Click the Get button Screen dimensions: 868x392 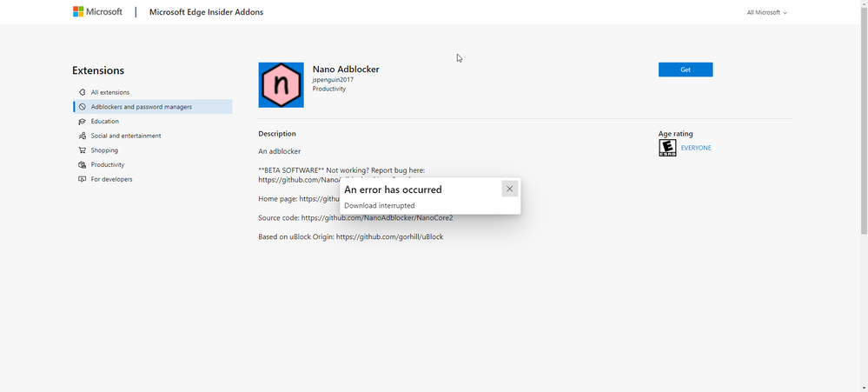[x=686, y=70]
